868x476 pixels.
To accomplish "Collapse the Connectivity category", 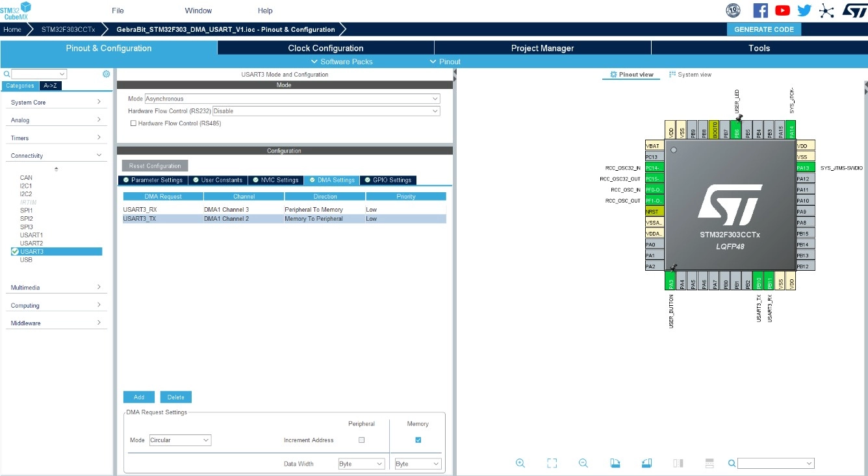I will (55, 156).
